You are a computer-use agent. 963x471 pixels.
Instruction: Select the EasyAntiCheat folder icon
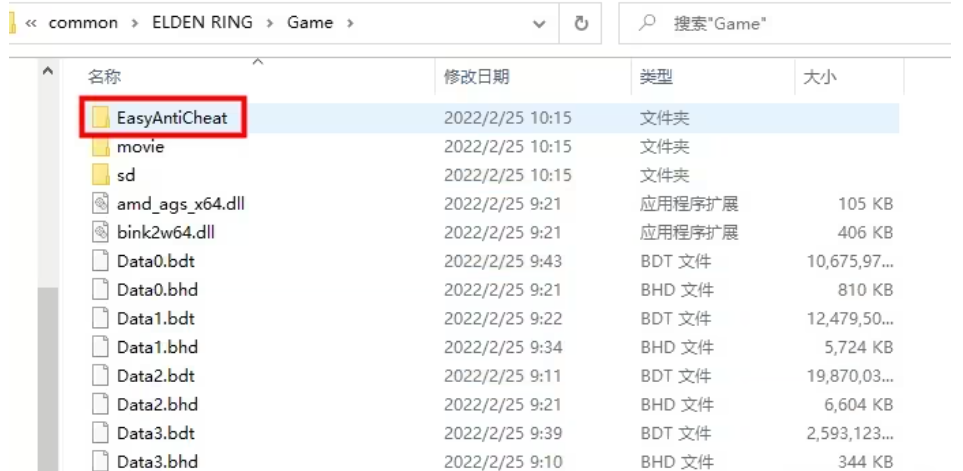(x=101, y=117)
